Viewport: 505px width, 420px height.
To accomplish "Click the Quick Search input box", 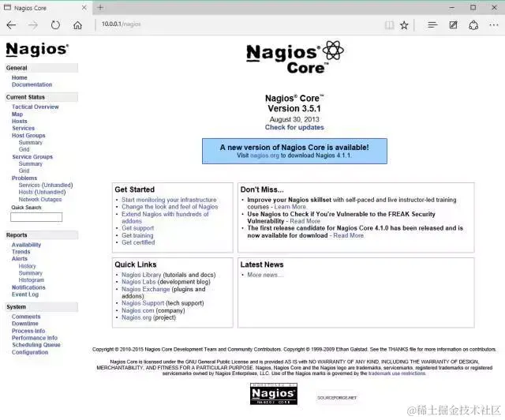I will 36,217.
